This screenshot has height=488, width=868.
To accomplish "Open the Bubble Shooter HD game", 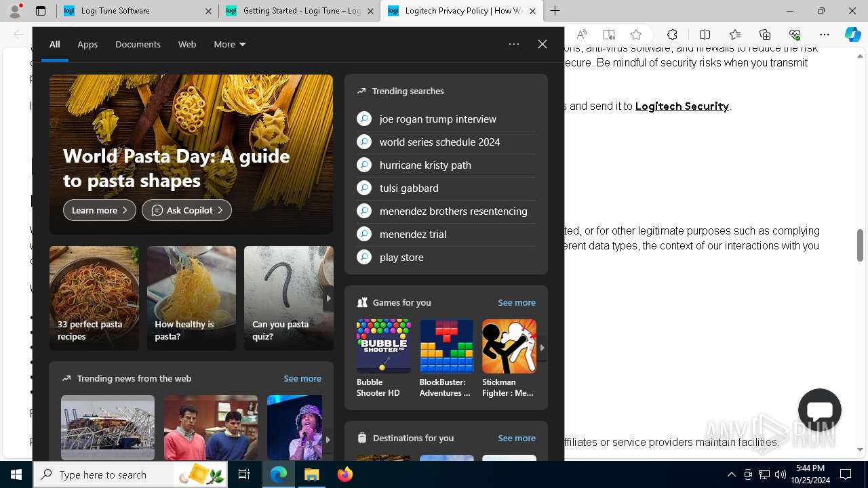I will coord(384,359).
